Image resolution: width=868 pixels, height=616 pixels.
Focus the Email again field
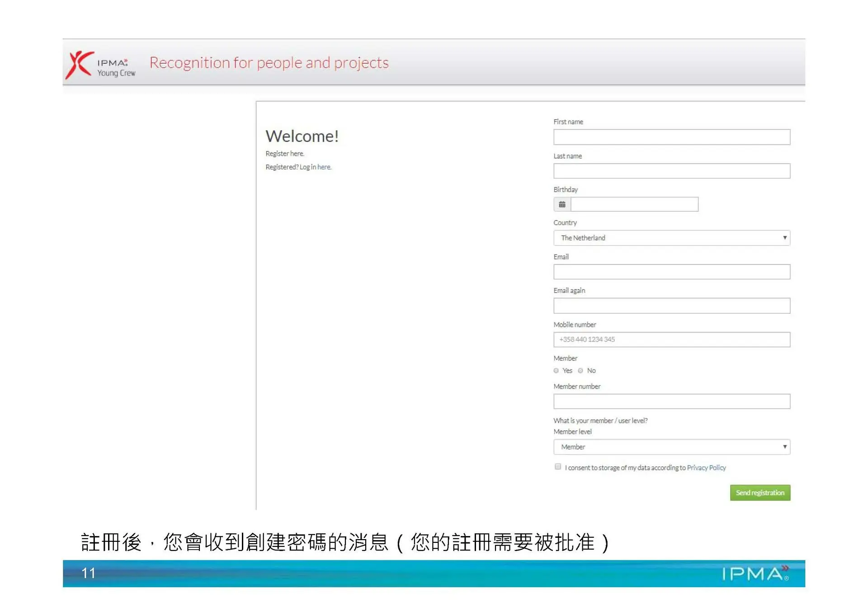coord(671,306)
